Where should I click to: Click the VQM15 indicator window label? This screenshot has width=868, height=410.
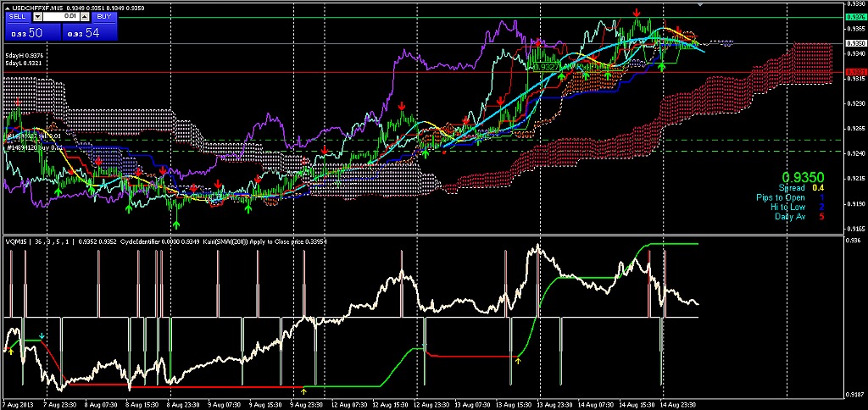pyautogui.click(x=14, y=241)
